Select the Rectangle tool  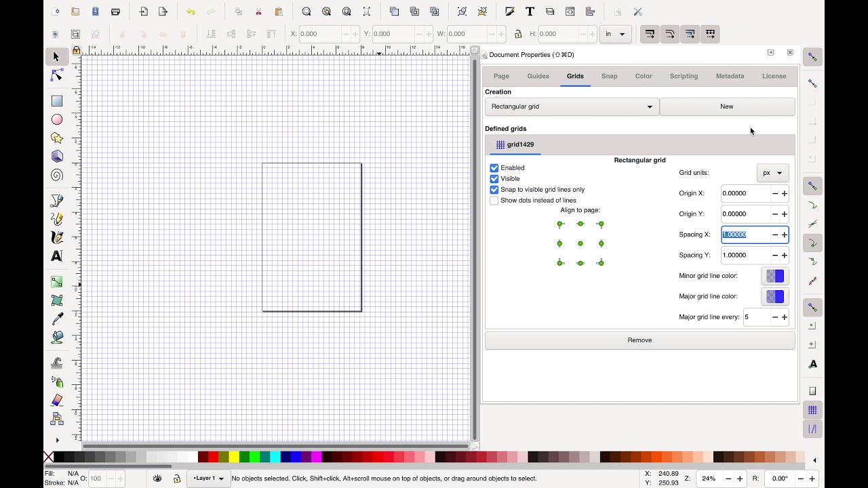coord(57,101)
